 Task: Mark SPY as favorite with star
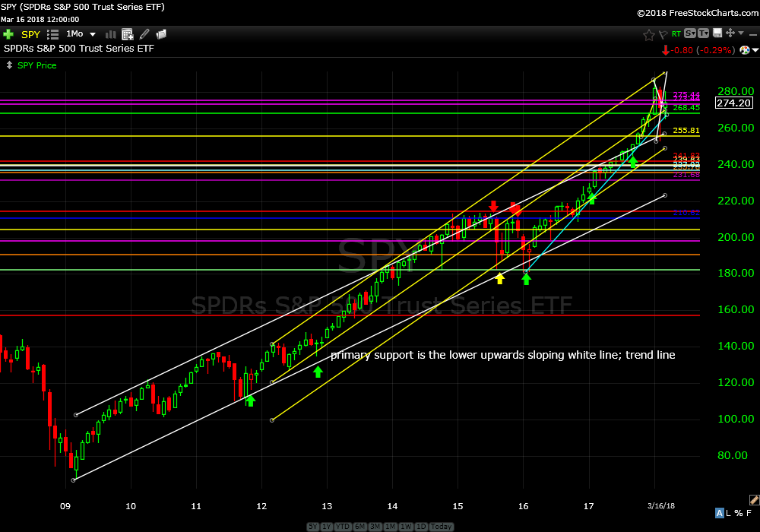[x=648, y=34]
